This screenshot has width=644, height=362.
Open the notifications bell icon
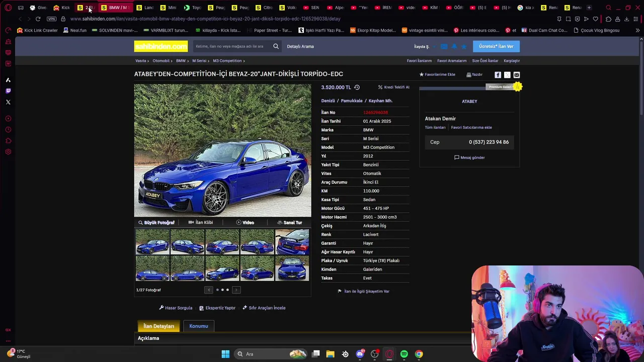point(454,47)
